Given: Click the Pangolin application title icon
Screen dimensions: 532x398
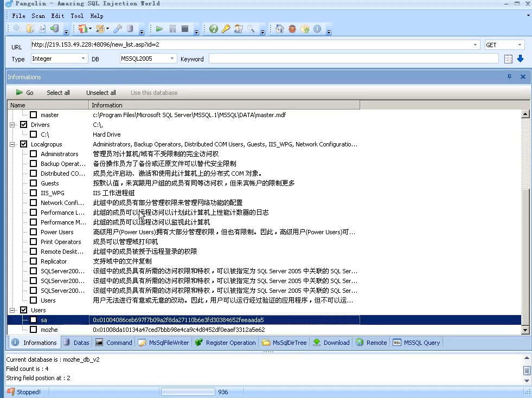Looking at the screenshot, I should point(9,4).
